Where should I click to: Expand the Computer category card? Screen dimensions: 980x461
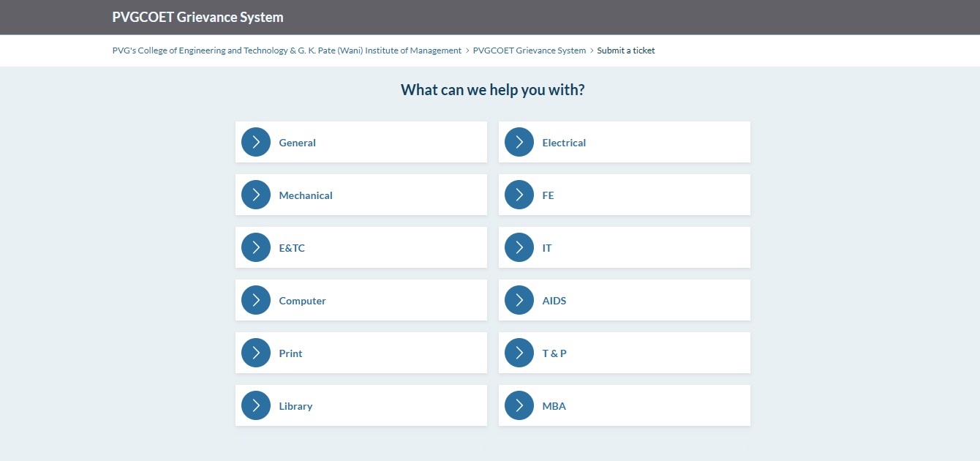361,300
